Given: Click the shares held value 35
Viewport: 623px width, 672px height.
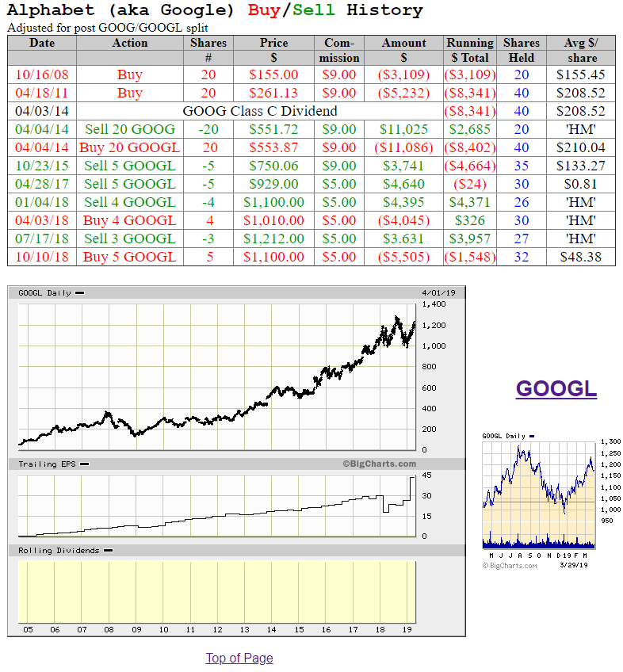Looking at the screenshot, I should tap(522, 166).
